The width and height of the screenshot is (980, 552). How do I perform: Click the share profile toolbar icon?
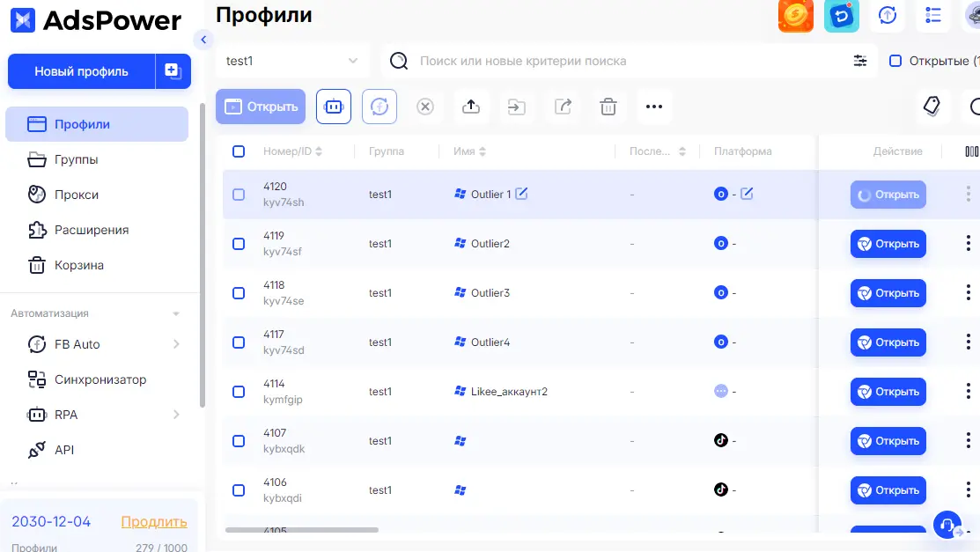(563, 107)
